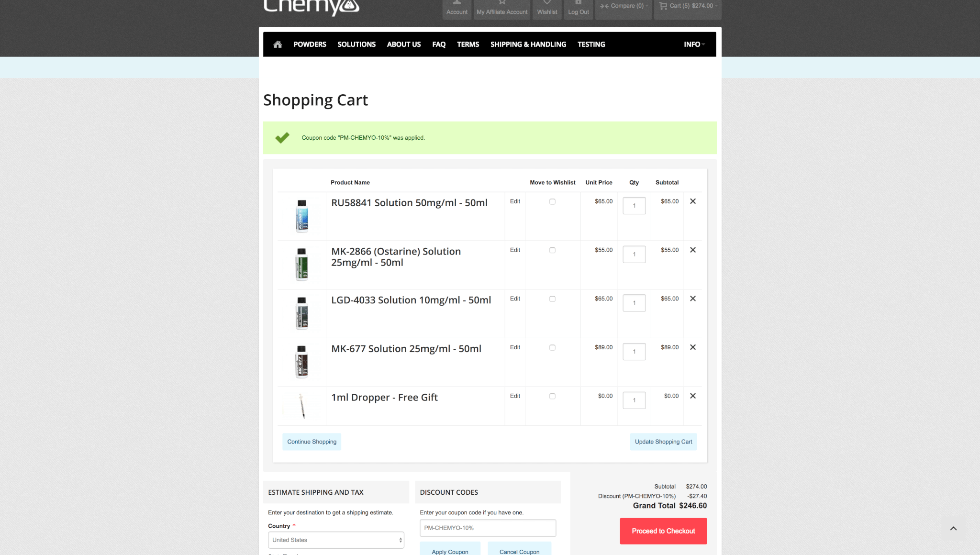Edit the MK-677 Solution item
The width and height of the screenshot is (980, 555).
[x=515, y=347]
